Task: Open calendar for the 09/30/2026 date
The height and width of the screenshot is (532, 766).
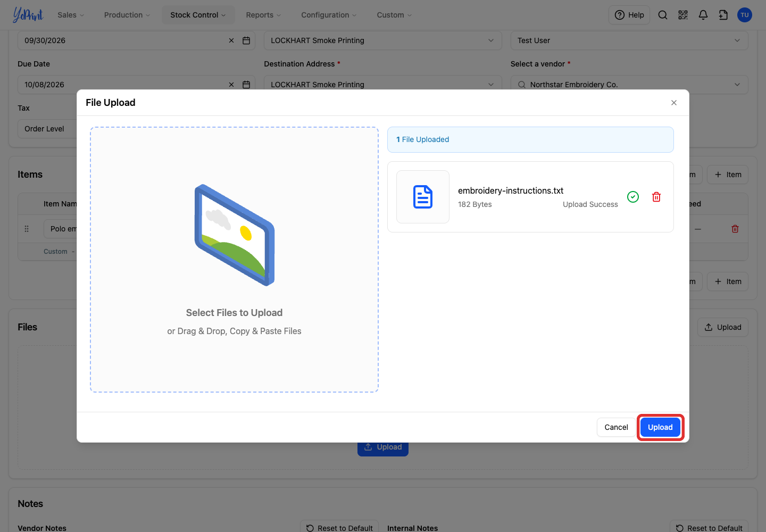Action: click(246, 40)
